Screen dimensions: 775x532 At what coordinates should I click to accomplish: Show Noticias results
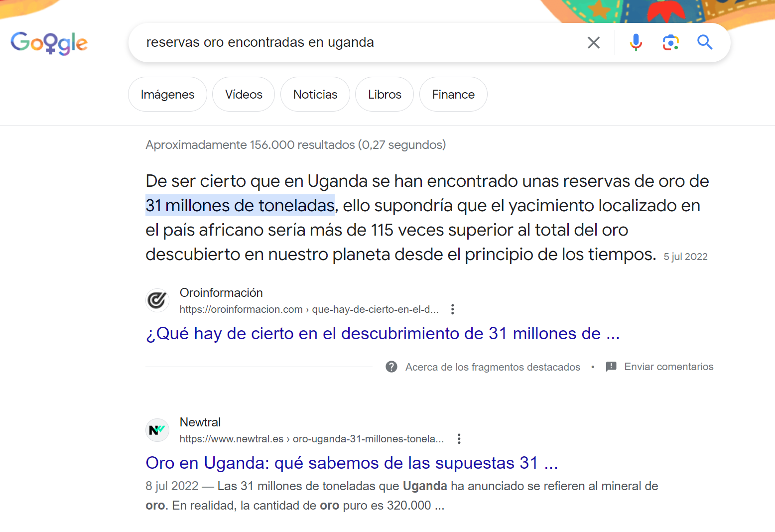pyautogui.click(x=315, y=95)
